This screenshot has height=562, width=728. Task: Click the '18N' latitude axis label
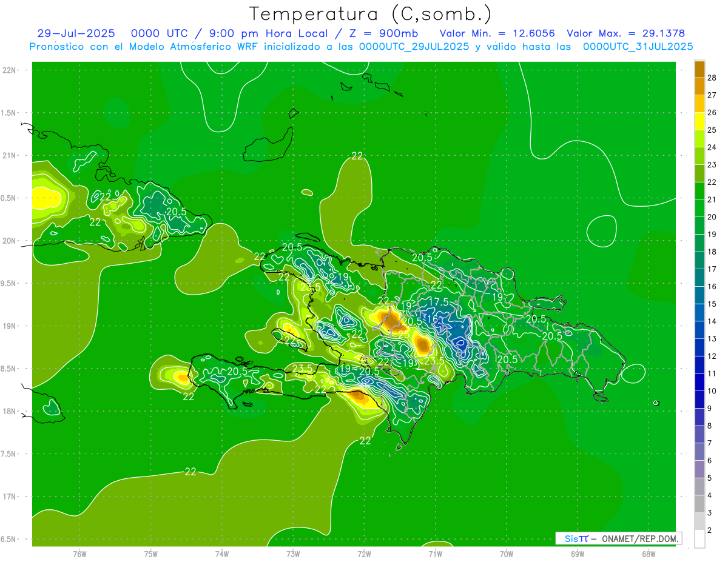9,411
